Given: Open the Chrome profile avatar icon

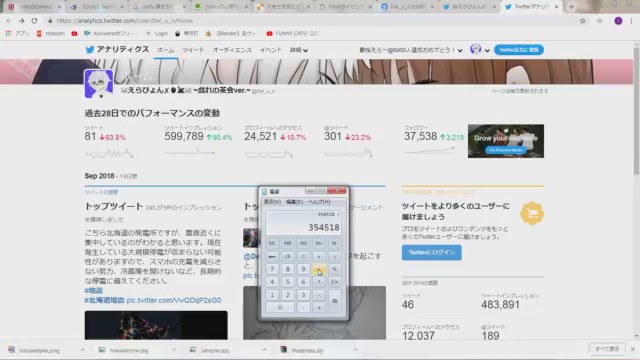Looking at the screenshot, I should [x=618, y=21].
